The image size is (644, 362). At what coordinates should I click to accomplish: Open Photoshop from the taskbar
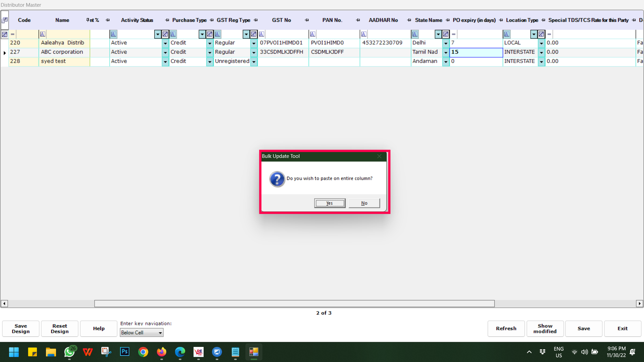124,352
